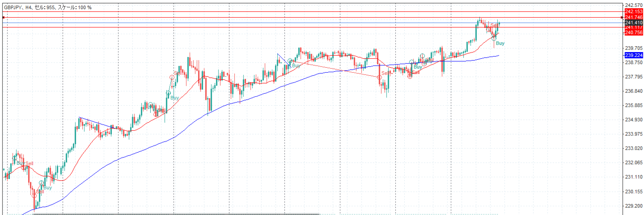Click the 236.840 price axis label
Image resolution: width=644 pixels, height=215 pixels.
pyautogui.click(x=633, y=91)
